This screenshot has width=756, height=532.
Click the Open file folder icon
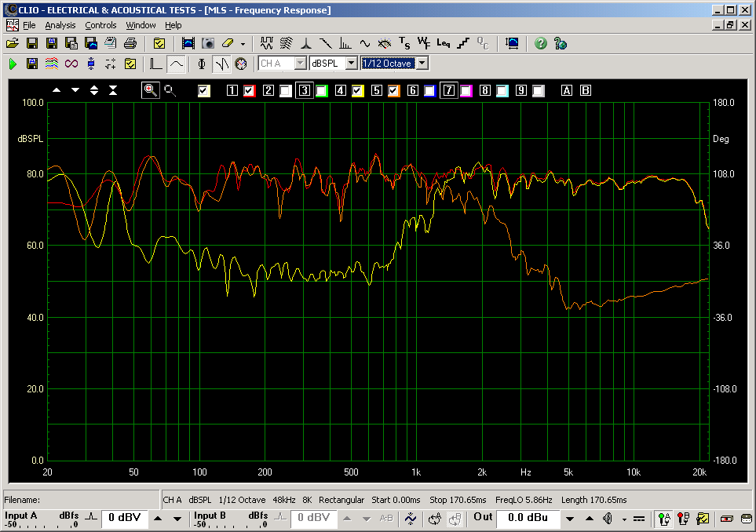pyautogui.click(x=13, y=43)
